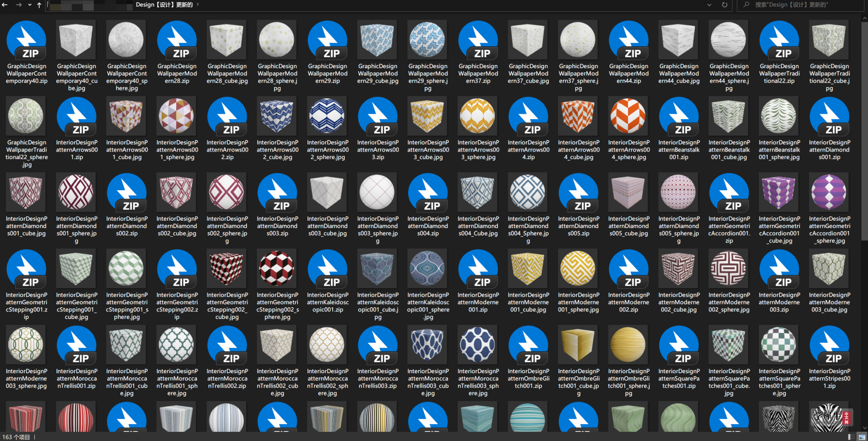Select InteriorDesignPatternArrows002.zip icon
The width and height of the screenshot is (868, 441).
coord(227,116)
